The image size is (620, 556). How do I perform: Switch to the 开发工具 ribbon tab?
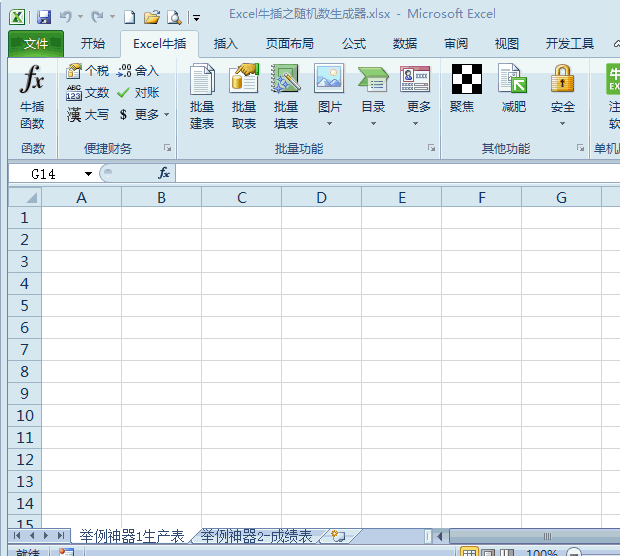[569, 43]
